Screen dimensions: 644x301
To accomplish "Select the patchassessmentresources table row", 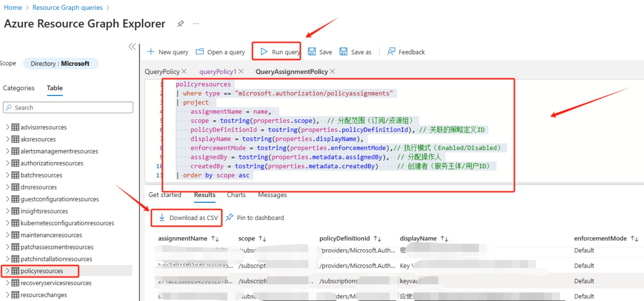I will (67, 247).
